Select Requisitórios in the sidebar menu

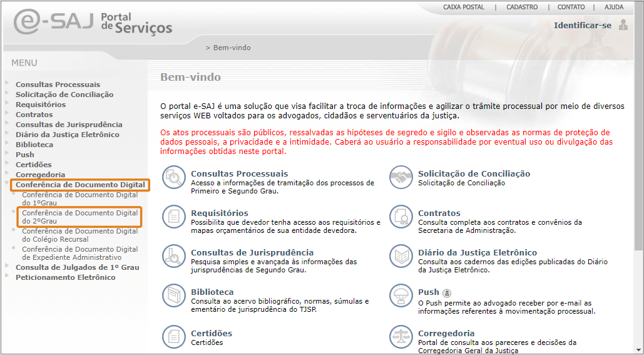click(41, 105)
